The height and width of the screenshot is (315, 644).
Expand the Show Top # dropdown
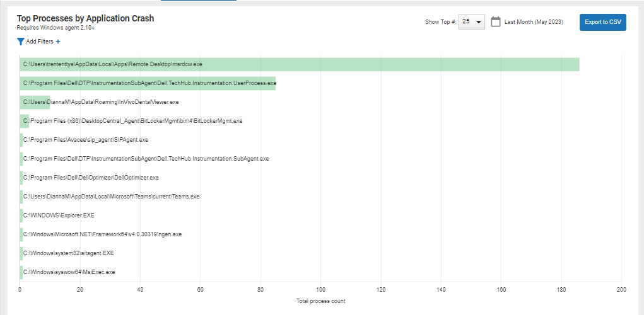[x=471, y=22]
